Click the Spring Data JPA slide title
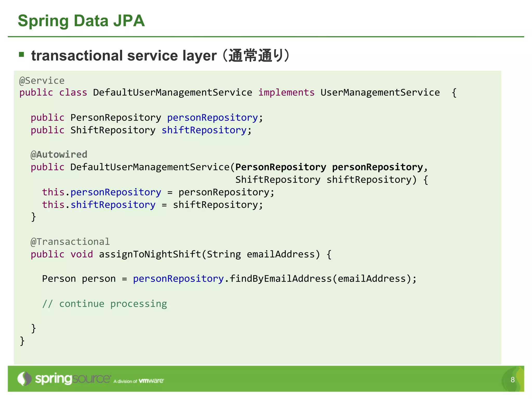The width and height of the screenshot is (532, 399). 81,21
